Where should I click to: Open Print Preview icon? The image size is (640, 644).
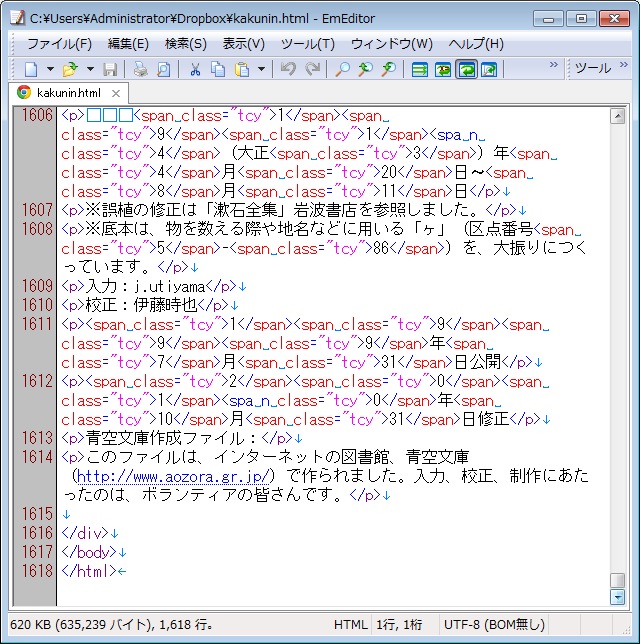pyautogui.click(x=163, y=69)
